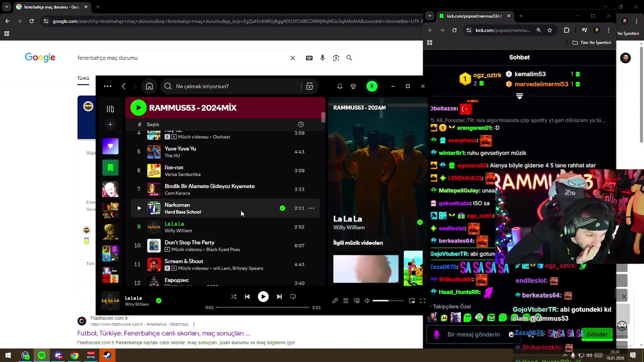Skip to next track
The height and width of the screenshot is (362, 644).
279,297
